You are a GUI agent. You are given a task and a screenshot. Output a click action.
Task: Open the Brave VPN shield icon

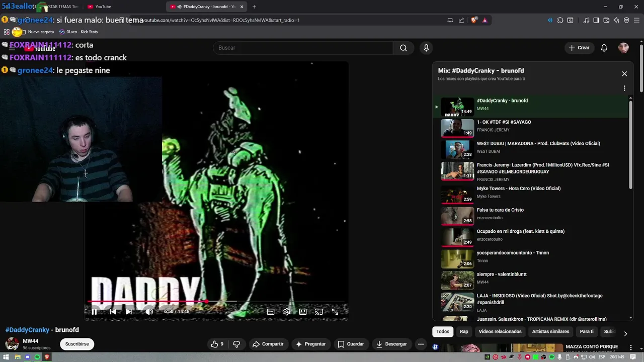coord(626,20)
